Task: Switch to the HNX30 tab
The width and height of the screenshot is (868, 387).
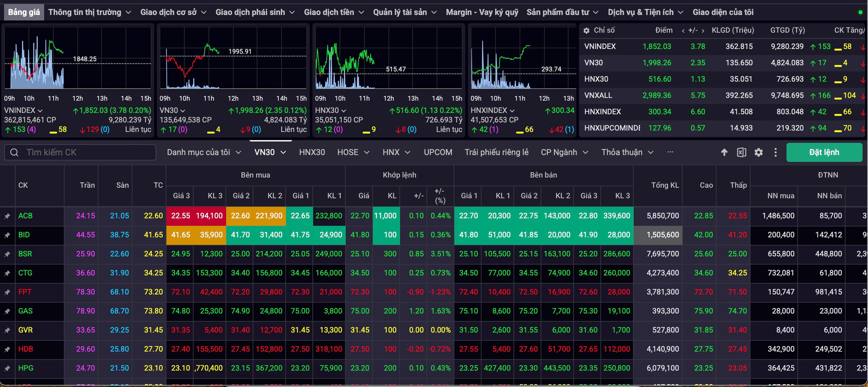Action: [x=312, y=152]
